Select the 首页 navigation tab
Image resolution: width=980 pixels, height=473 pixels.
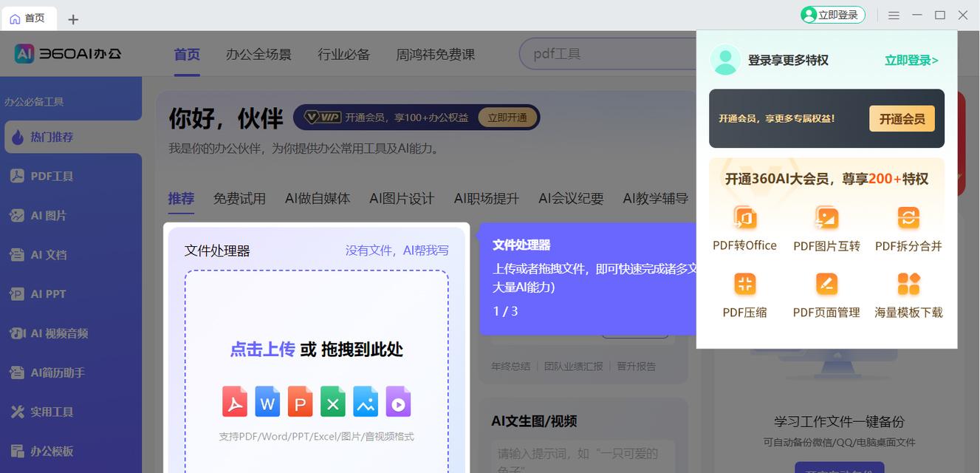(x=187, y=54)
